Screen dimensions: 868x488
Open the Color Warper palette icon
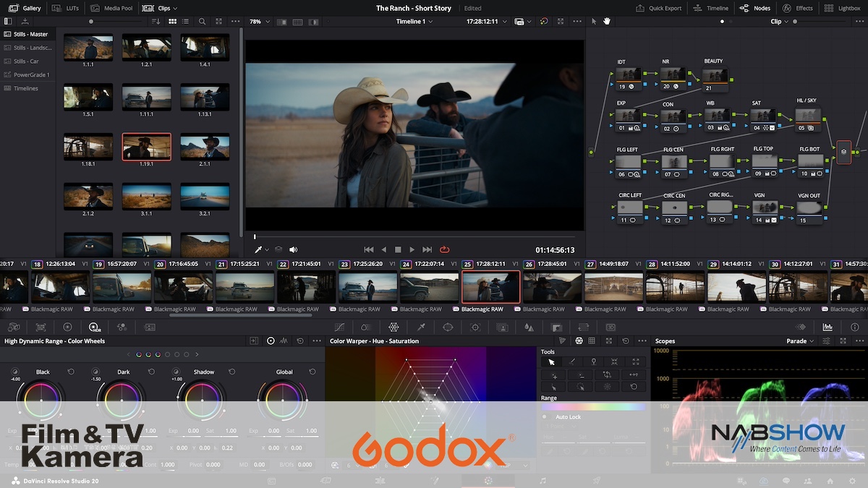(393, 328)
